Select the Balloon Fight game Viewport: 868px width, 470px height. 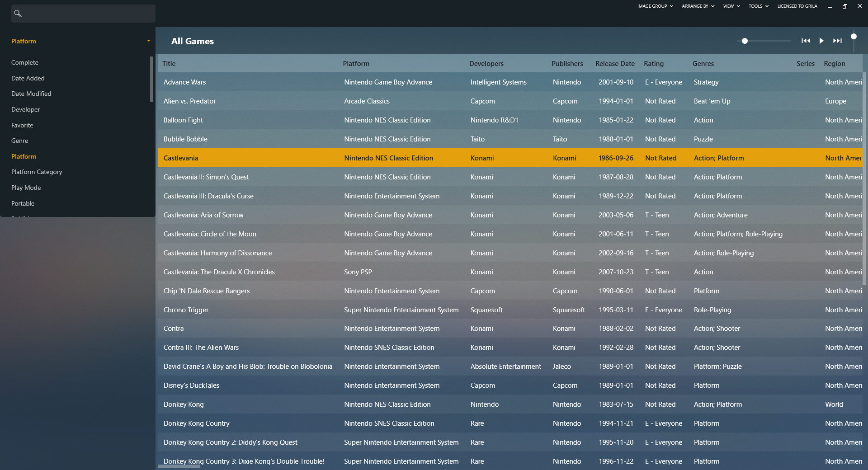click(x=183, y=120)
